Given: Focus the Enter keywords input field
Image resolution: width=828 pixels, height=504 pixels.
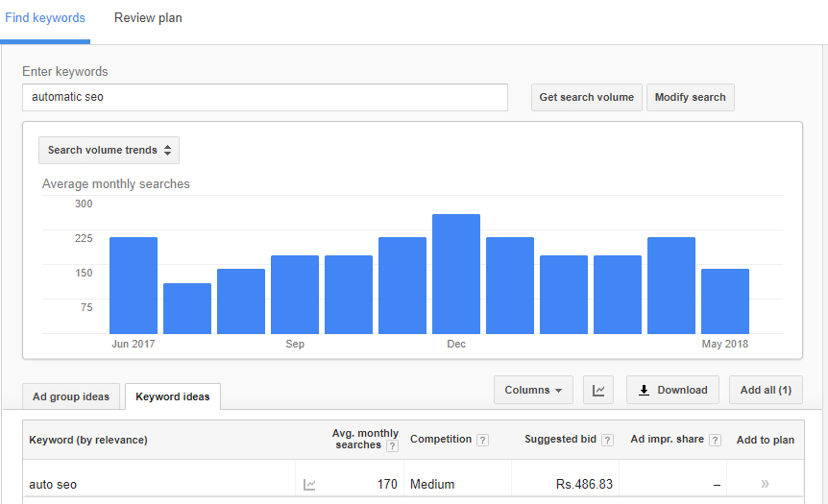Looking at the screenshot, I should (x=265, y=98).
